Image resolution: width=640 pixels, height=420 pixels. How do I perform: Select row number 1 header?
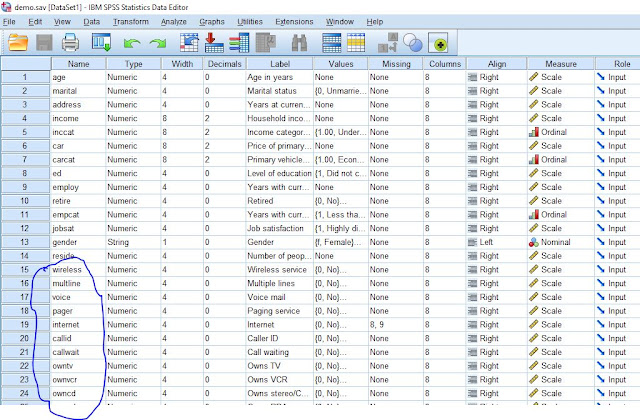25,77
